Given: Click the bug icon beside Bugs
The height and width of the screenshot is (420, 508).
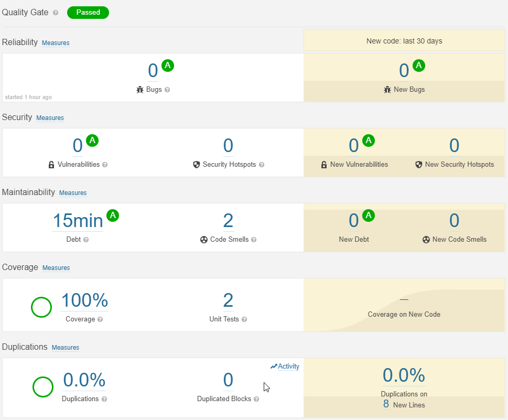Looking at the screenshot, I should pos(139,89).
